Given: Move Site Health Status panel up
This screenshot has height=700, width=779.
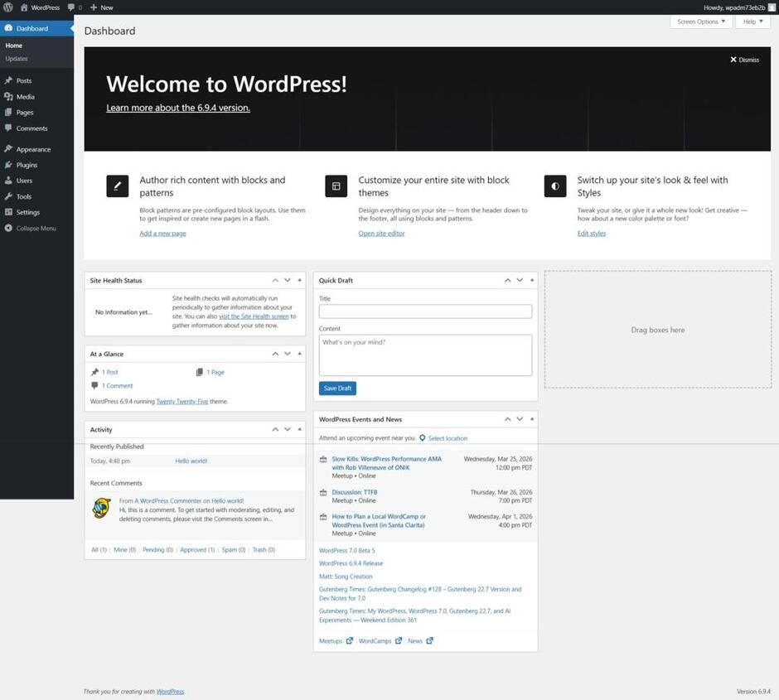Looking at the screenshot, I should click(275, 281).
